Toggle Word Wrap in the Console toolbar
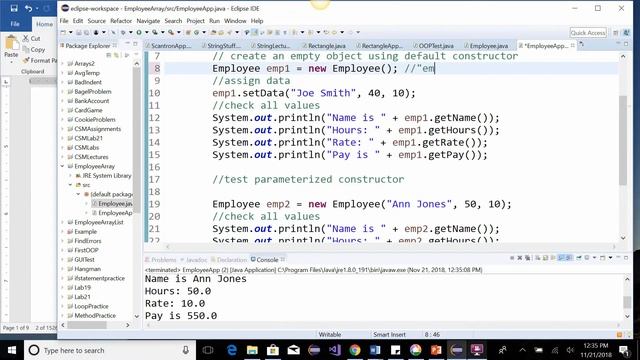Image resolution: width=640 pixels, height=360 pixels. (x=553, y=258)
